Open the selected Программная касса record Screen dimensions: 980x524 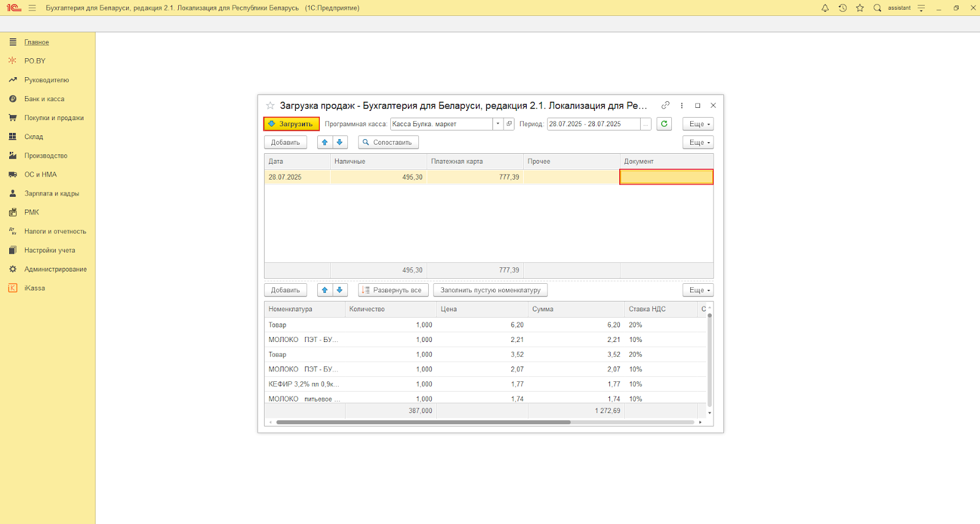pyautogui.click(x=509, y=124)
